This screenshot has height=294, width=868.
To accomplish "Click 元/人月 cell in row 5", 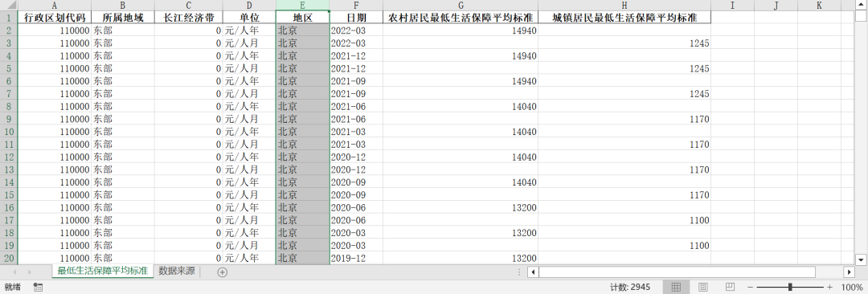I will [249, 68].
